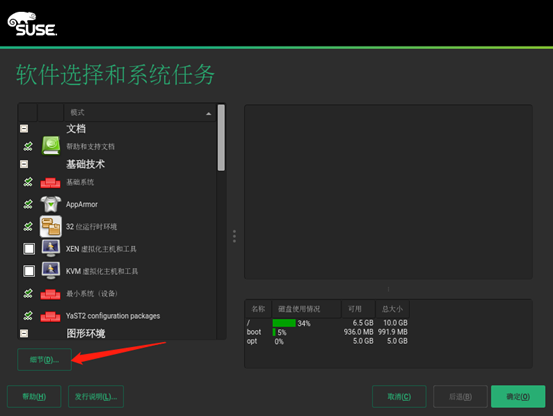The image size is (553, 416).
Task: Toggle the install status of 最小系统（设备）
Action: 28,293
